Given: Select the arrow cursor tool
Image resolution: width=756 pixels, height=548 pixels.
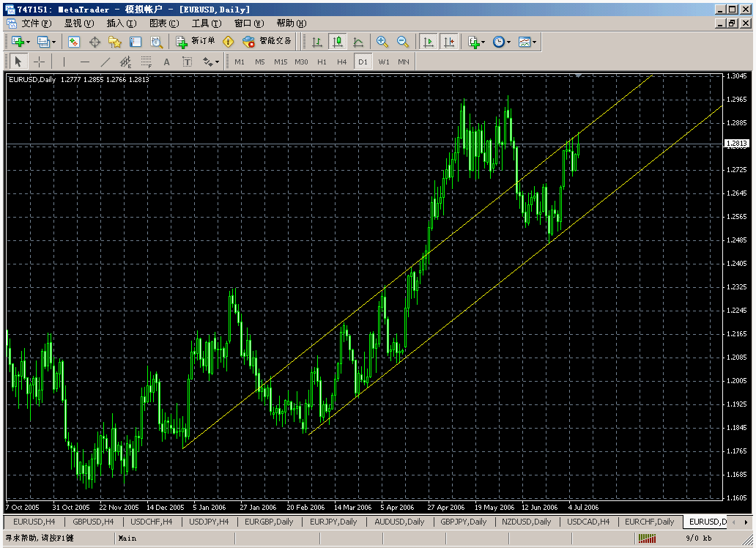Looking at the screenshot, I should 18,62.
